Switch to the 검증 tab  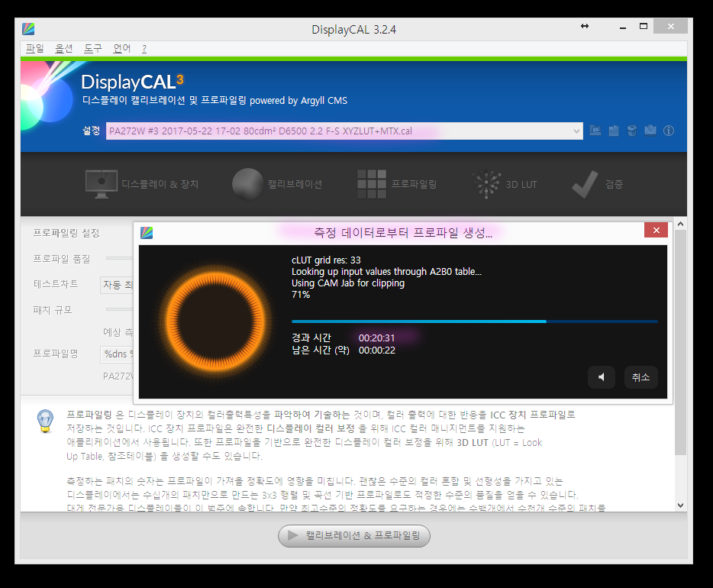(x=597, y=184)
